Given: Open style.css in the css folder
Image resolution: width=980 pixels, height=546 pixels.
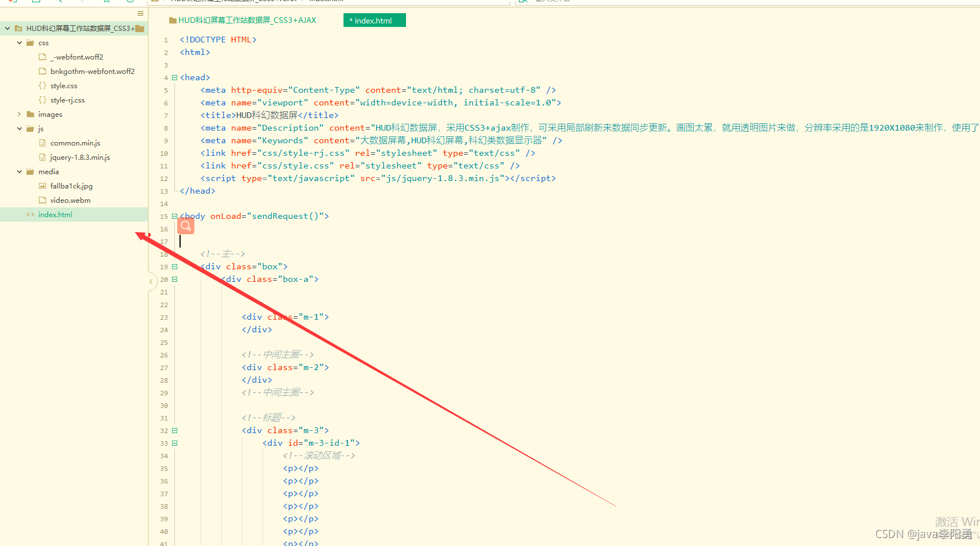Looking at the screenshot, I should (x=64, y=85).
